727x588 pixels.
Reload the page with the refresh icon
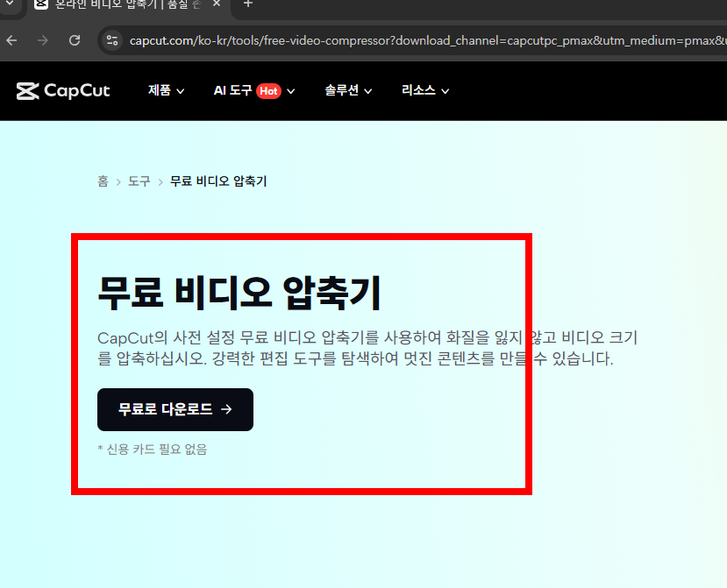[x=74, y=40]
